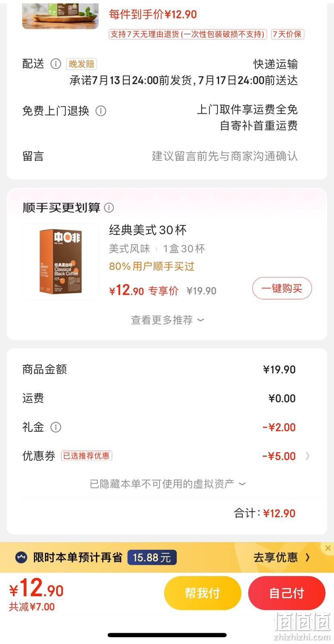334x644 pixels.
Task: Click the 一键购买 button
Action: coord(282,289)
